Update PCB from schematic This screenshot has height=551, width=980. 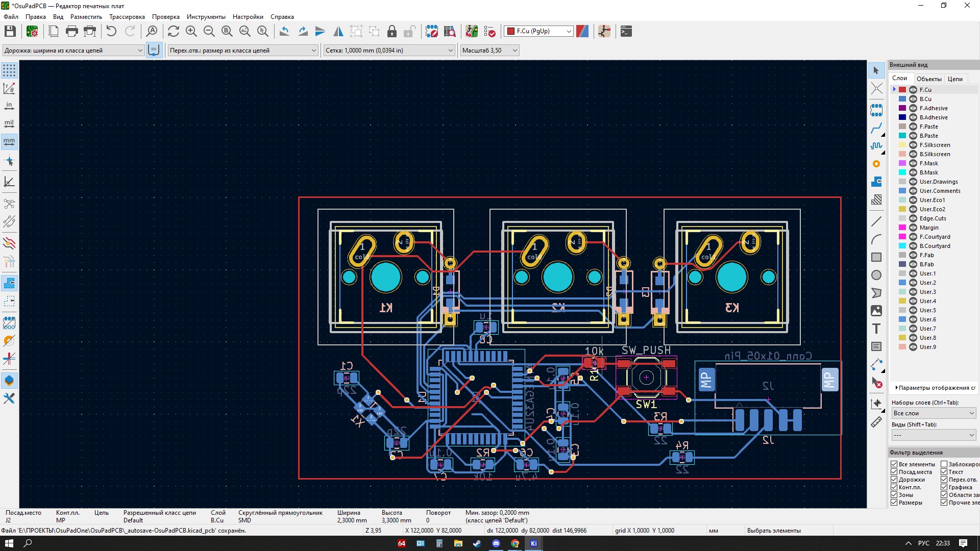472,31
